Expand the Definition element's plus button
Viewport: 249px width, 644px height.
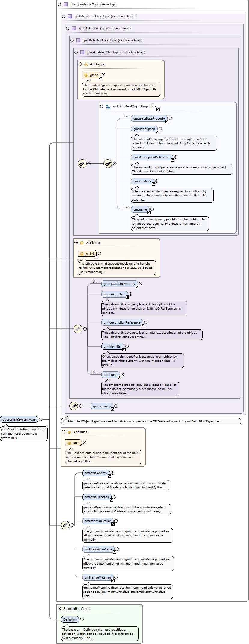(x=82, y=619)
